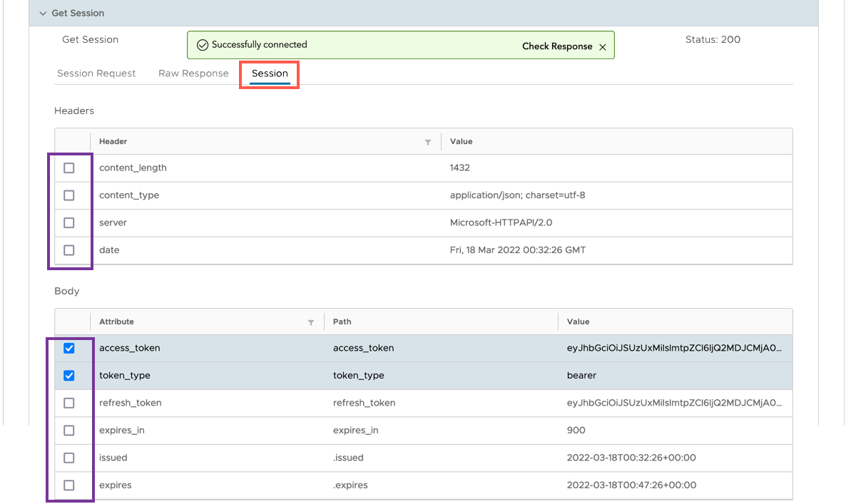Click refresh_token in the Path column

click(364, 403)
